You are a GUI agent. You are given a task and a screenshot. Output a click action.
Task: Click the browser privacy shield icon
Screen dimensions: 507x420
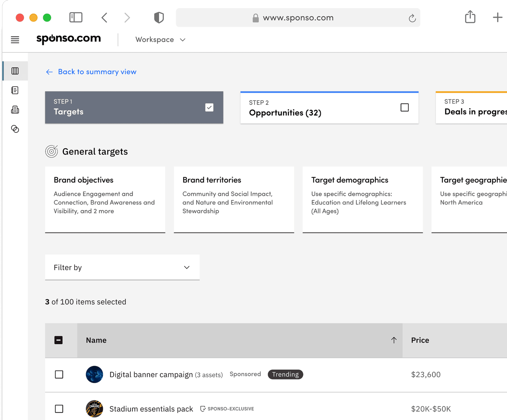pos(159,18)
